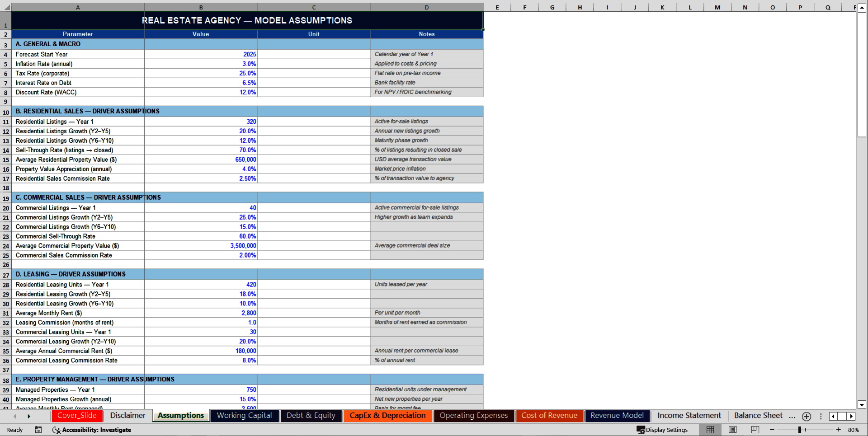Open Page Break Preview view icon
The image size is (868, 436).
point(754,430)
